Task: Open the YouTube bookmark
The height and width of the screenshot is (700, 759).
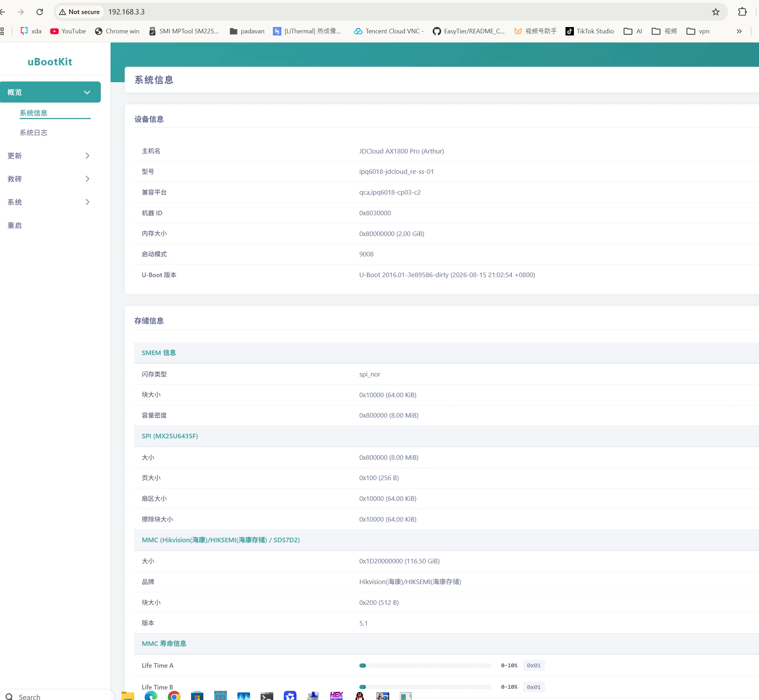Action: [68, 31]
